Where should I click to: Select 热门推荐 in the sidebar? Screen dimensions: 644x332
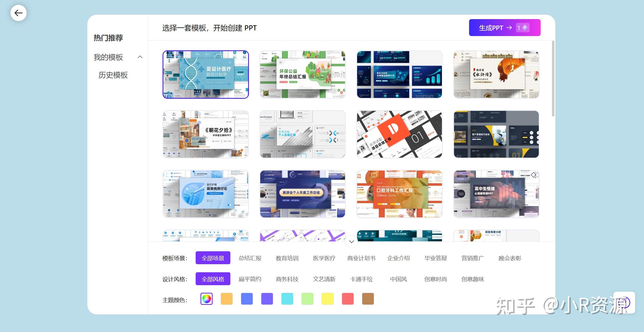click(108, 38)
